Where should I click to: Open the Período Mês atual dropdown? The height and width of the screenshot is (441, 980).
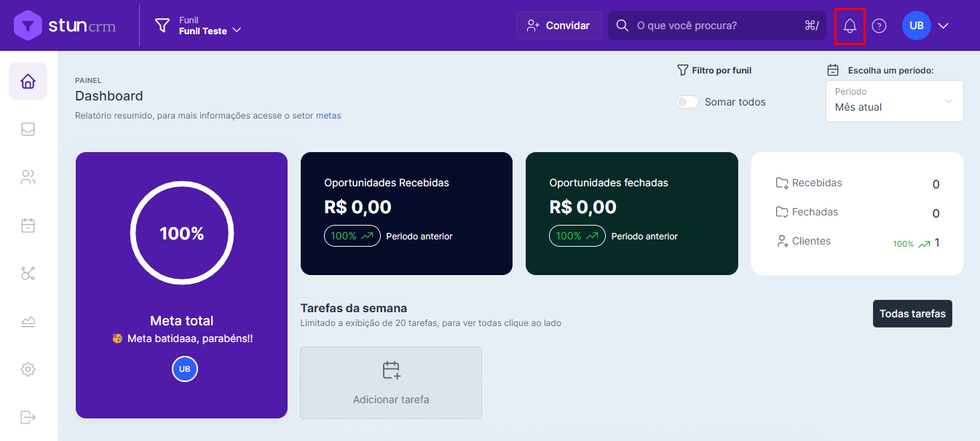894,101
